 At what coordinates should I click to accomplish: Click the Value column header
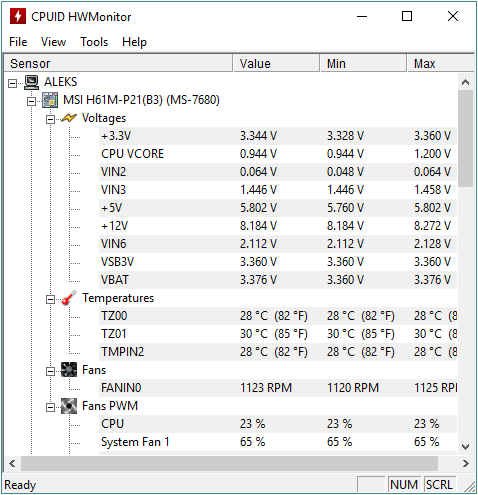click(x=276, y=63)
